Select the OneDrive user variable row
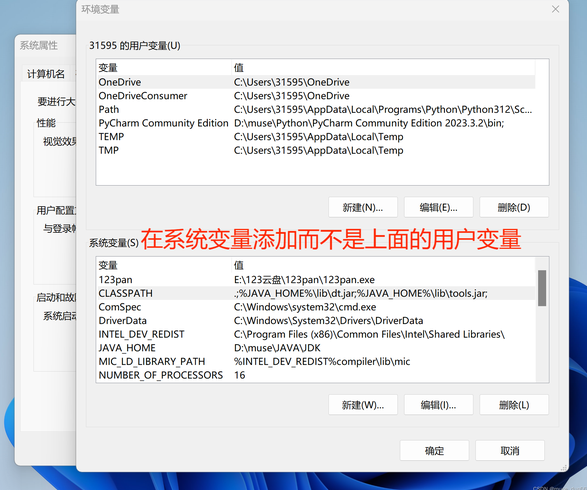Image resolution: width=587 pixels, height=490 pixels. tap(316, 82)
